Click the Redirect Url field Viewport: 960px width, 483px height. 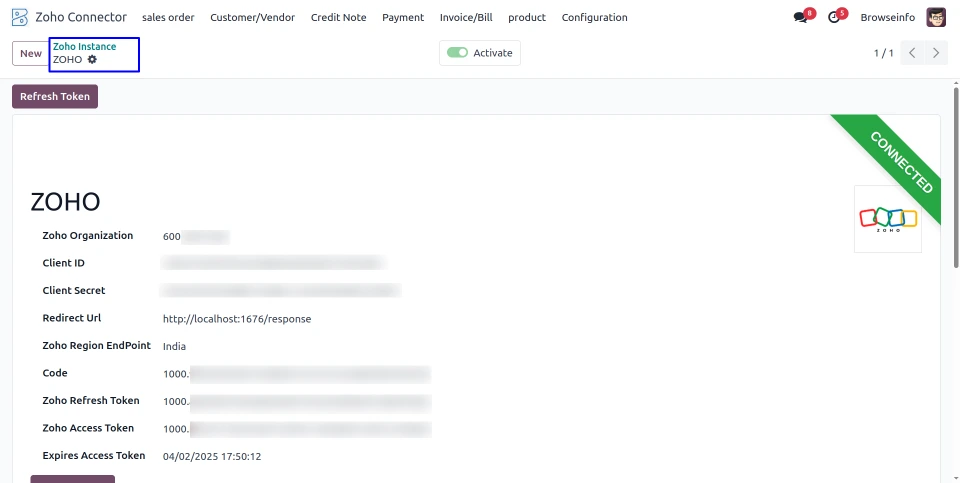click(x=237, y=319)
